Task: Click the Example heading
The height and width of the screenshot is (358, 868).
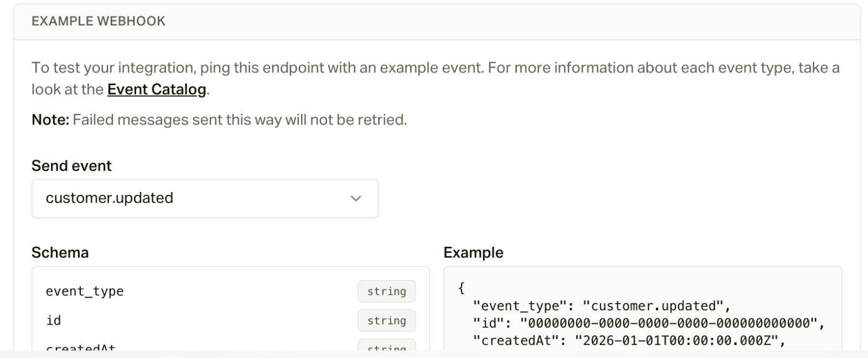Action: 473,253
